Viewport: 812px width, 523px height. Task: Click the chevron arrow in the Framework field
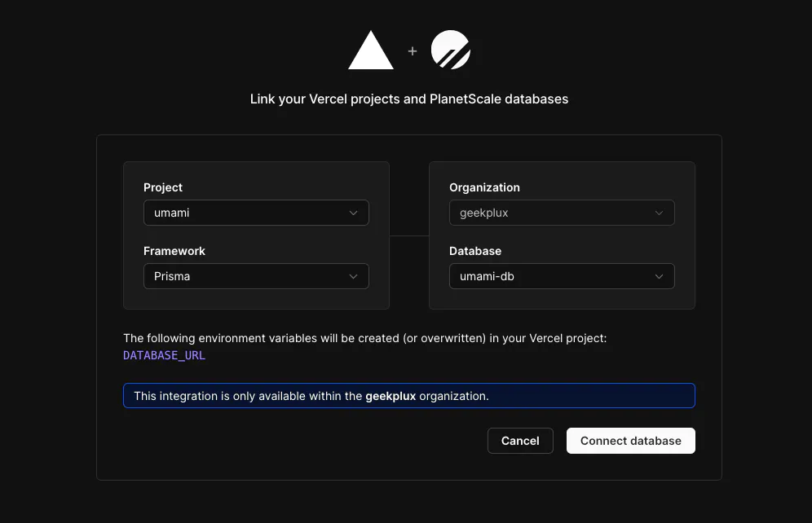pos(353,277)
